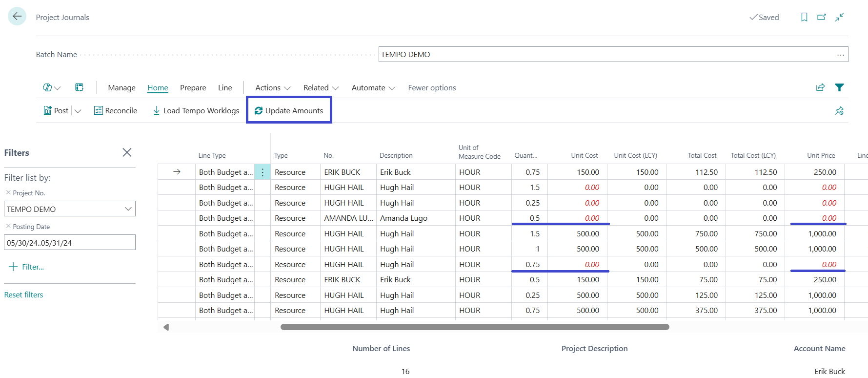Open the Manage tab
868x378 pixels.
(x=121, y=88)
